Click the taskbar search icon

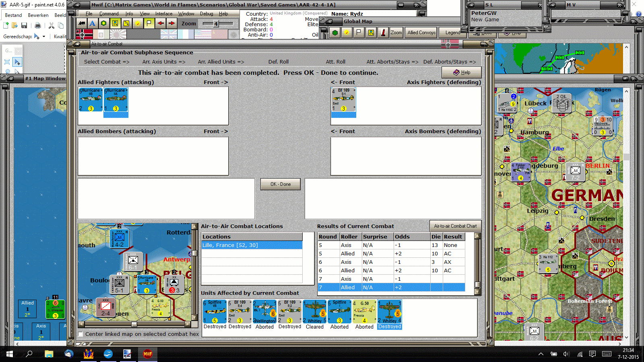click(29, 354)
